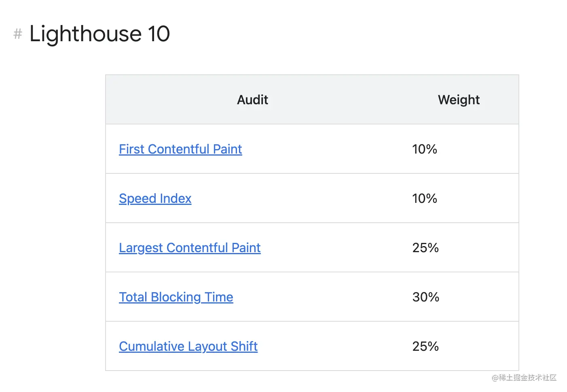Follow the Largest Contentful Paint link
Image resolution: width=567 pixels, height=392 pixels.
(x=190, y=248)
